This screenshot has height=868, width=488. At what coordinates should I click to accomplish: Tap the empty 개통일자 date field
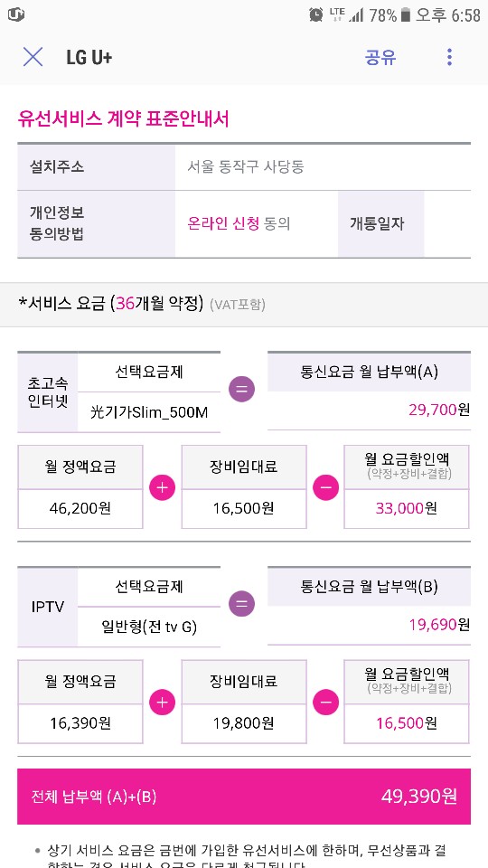point(447,224)
